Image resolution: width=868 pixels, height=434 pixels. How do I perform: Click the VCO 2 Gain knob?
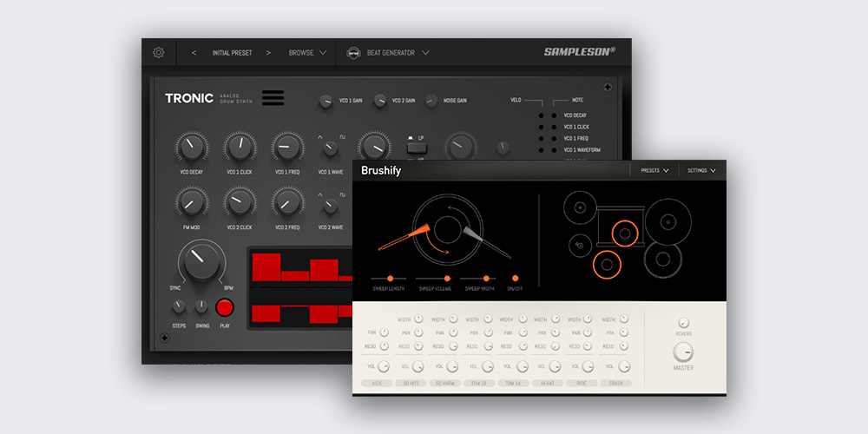(x=380, y=100)
